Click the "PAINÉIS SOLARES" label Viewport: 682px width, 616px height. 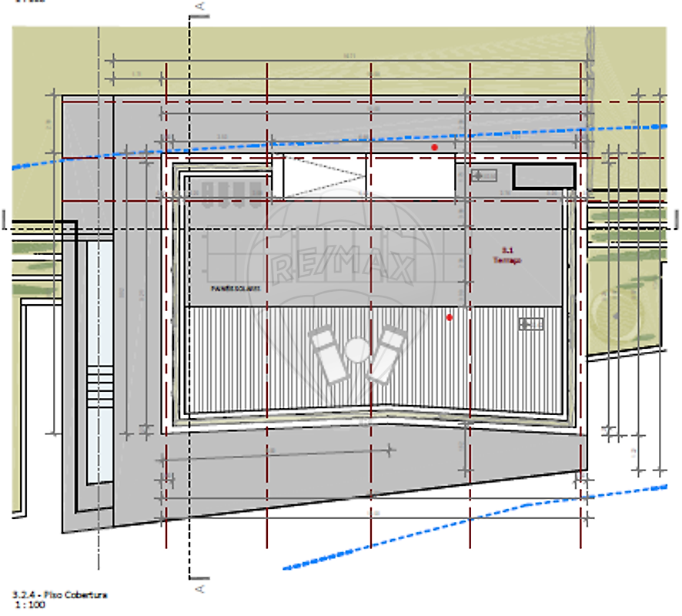(236, 289)
